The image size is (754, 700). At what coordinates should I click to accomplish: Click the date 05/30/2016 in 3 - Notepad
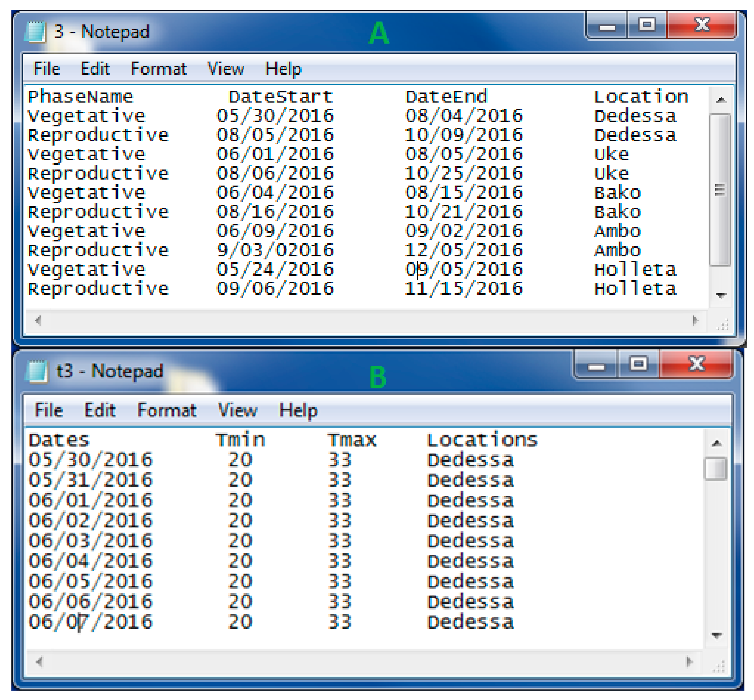(x=275, y=116)
